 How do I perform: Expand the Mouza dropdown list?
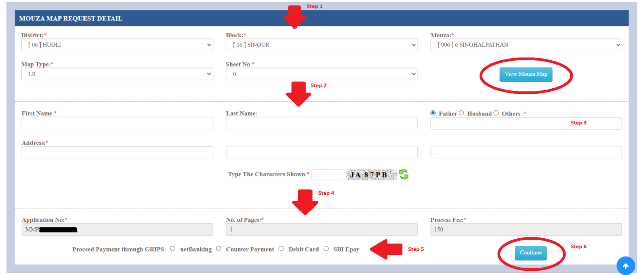pyautogui.click(x=526, y=45)
